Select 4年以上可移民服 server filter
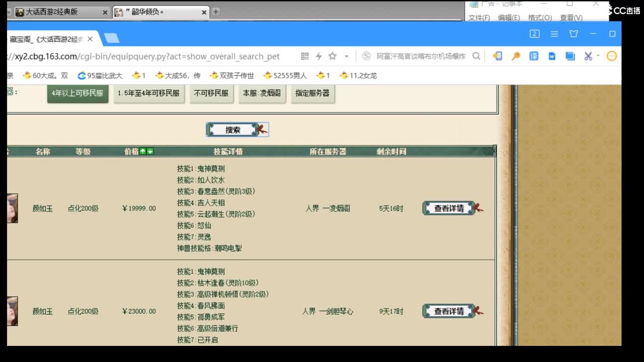The height and width of the screenshot is (362, 644). (x=77, y=93)
